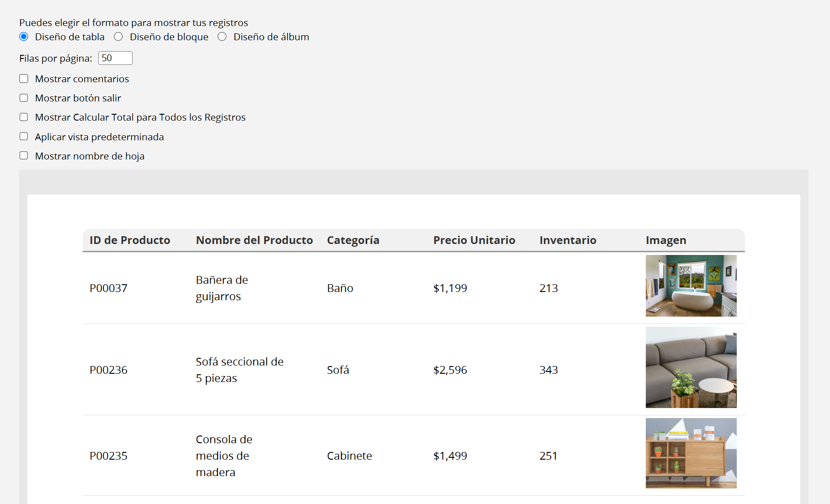Click the Imagen column header
The image size is (830, 504).
[666, 240]
